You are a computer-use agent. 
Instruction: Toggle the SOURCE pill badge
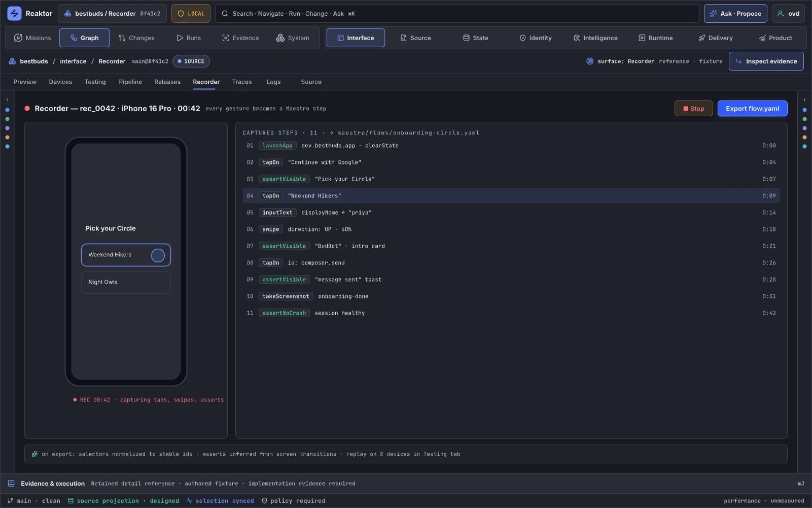coord(191,61)
